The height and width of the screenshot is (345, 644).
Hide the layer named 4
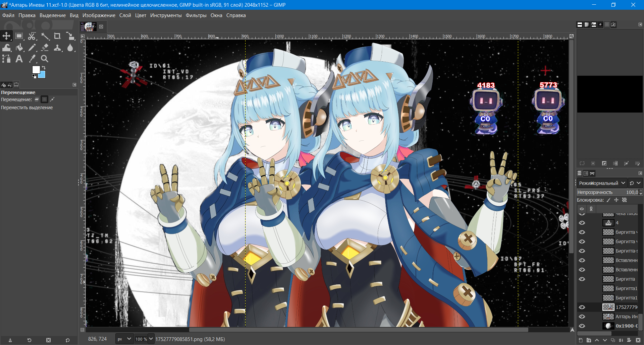pyautogui.click(x=582, y=223)
